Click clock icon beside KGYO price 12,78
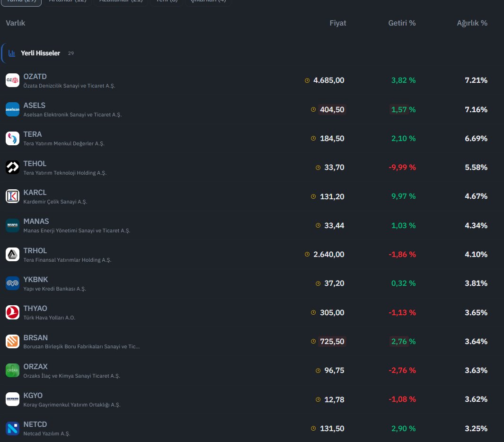 [318, 399]
